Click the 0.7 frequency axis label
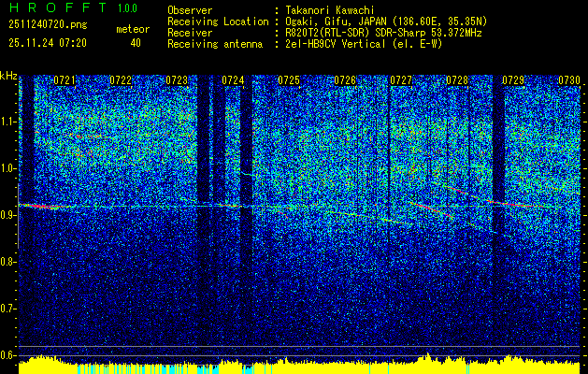Viewport: 588px width, 374px height. point(7,309)
